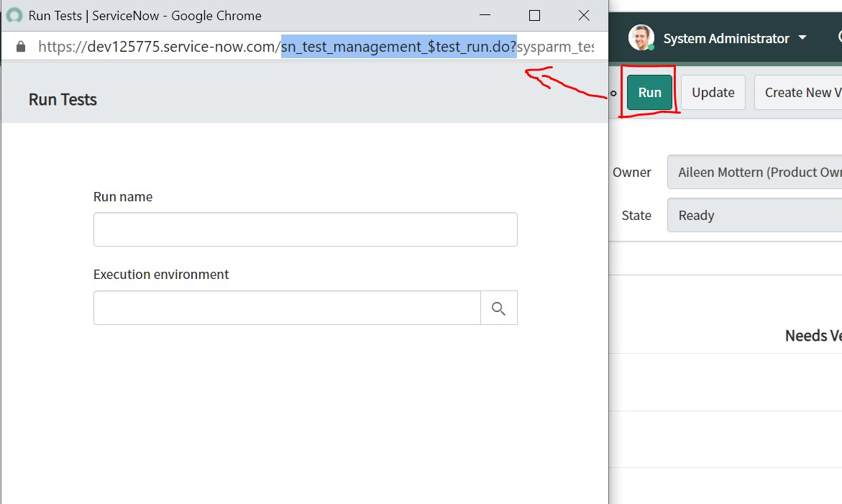Image resolution: width=842 pixels, height=504 pixels.
Task: Click inside the Run name field
Action: click(305, 229)
